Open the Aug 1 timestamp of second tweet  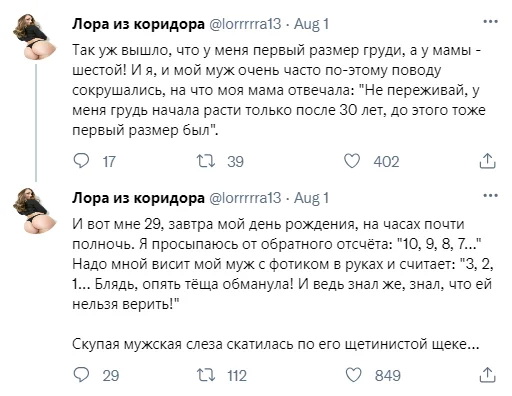pyautogui.click(x=311, y=198)
